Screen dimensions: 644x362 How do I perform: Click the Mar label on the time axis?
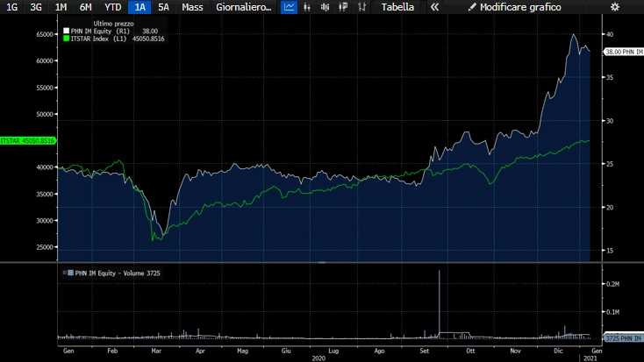(156, 351)
